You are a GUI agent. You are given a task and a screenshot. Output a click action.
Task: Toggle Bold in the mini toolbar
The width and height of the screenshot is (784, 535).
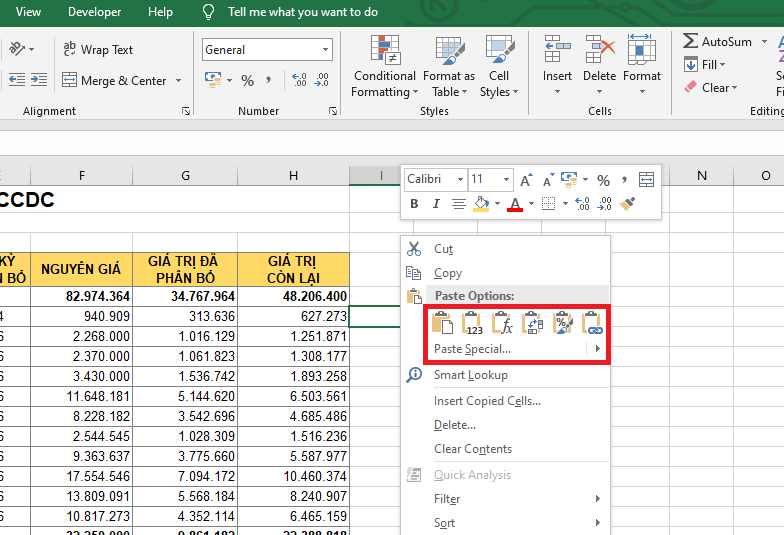[x=414, y=204]
